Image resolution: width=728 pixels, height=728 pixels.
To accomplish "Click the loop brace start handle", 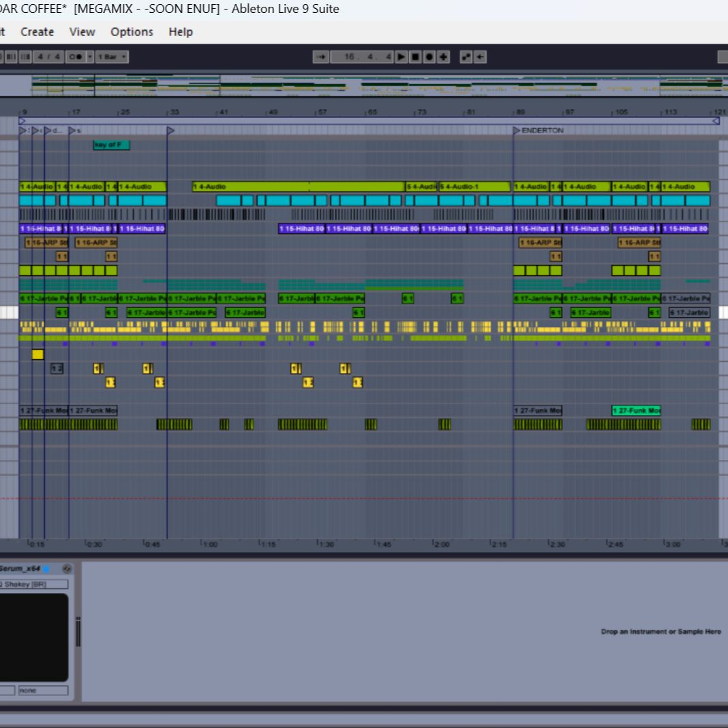I will coord(22,121).
